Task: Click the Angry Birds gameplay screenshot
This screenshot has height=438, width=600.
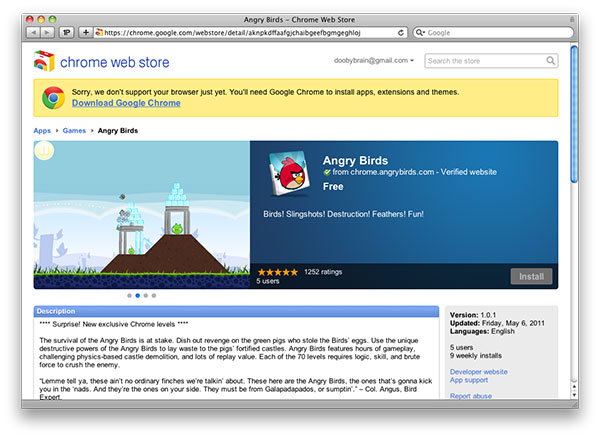Action: [142, 215]
